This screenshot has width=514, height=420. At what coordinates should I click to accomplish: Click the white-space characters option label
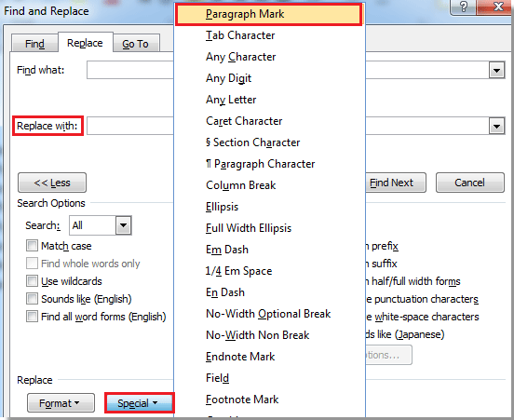423,317
